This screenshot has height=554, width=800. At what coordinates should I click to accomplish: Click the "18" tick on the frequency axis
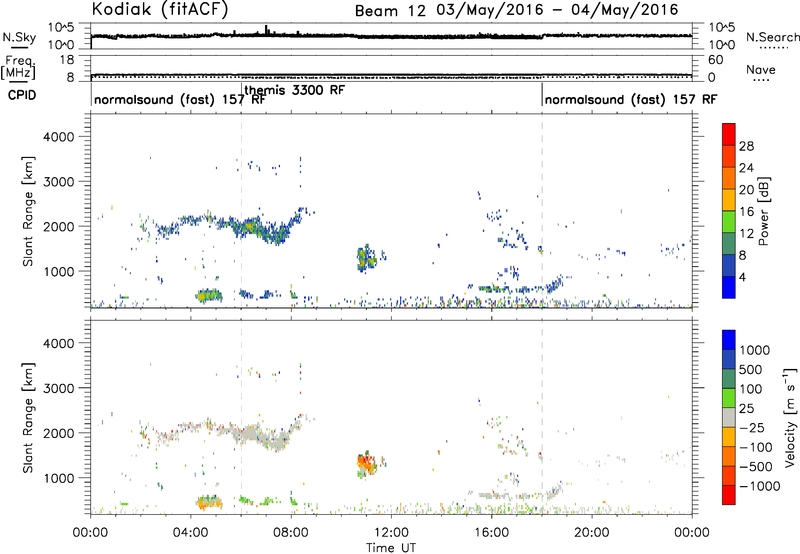coord(66,60)
